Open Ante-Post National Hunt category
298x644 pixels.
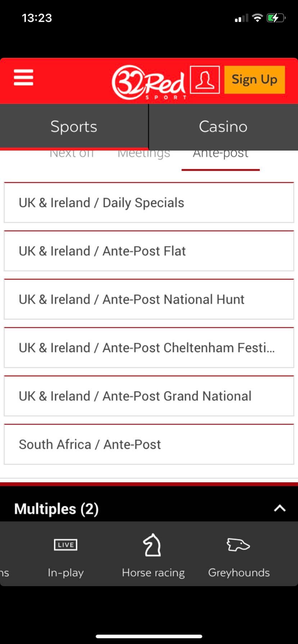tap(149, 299)
